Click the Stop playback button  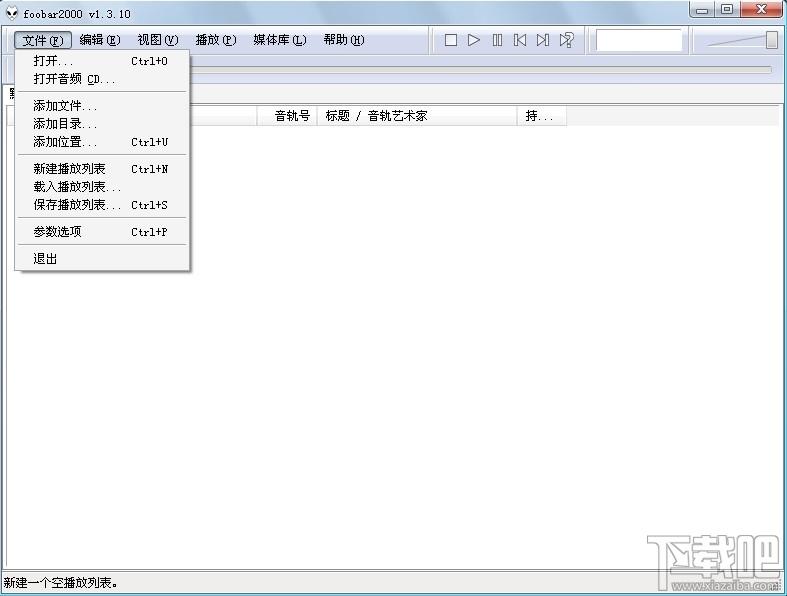[x=451, y=40]
